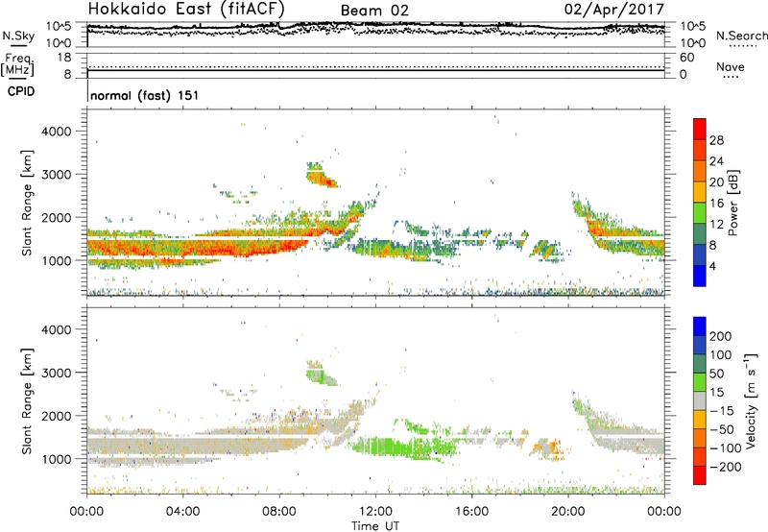Image resolution: width=768 pixels, height=532 pixels.
Task: Select the '200' value on Velocity color bar
Action: pos(721,336)
